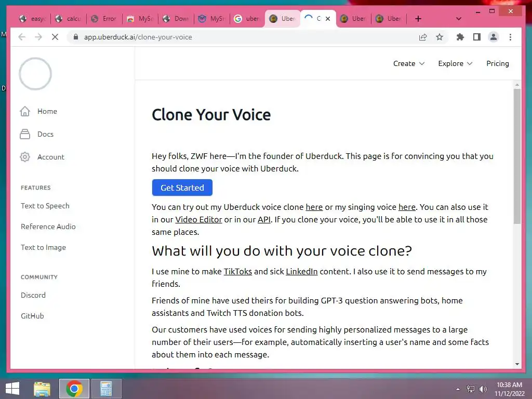This screenshot has height=399, width=532.
Task: Go back using the browser back arrow
Action: (x=22, y=37)
